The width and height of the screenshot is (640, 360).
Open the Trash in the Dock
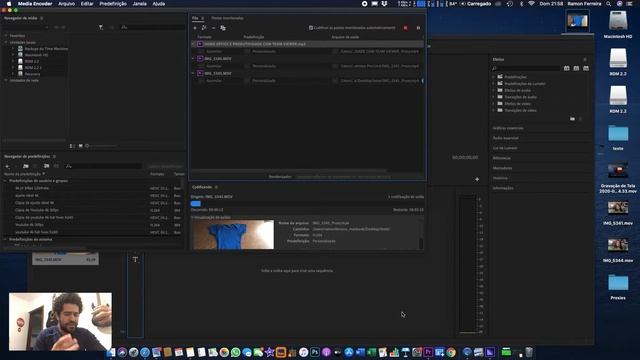(x=529, y=352)
